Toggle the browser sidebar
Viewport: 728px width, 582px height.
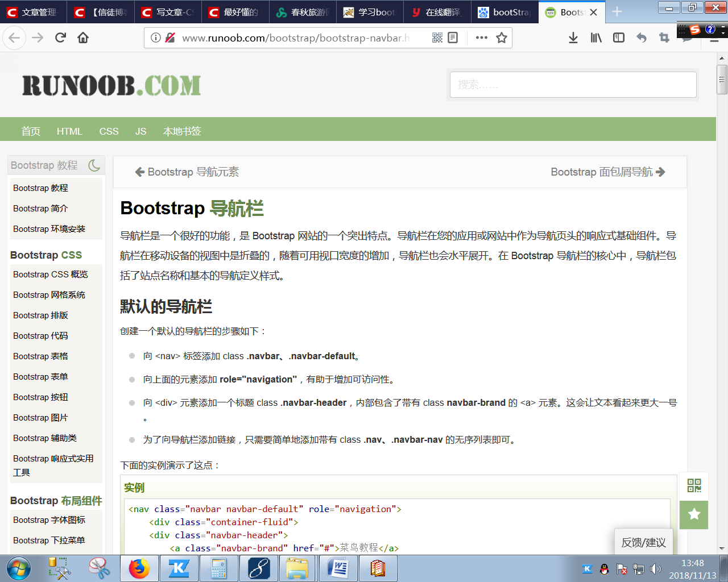click(619, 38)
